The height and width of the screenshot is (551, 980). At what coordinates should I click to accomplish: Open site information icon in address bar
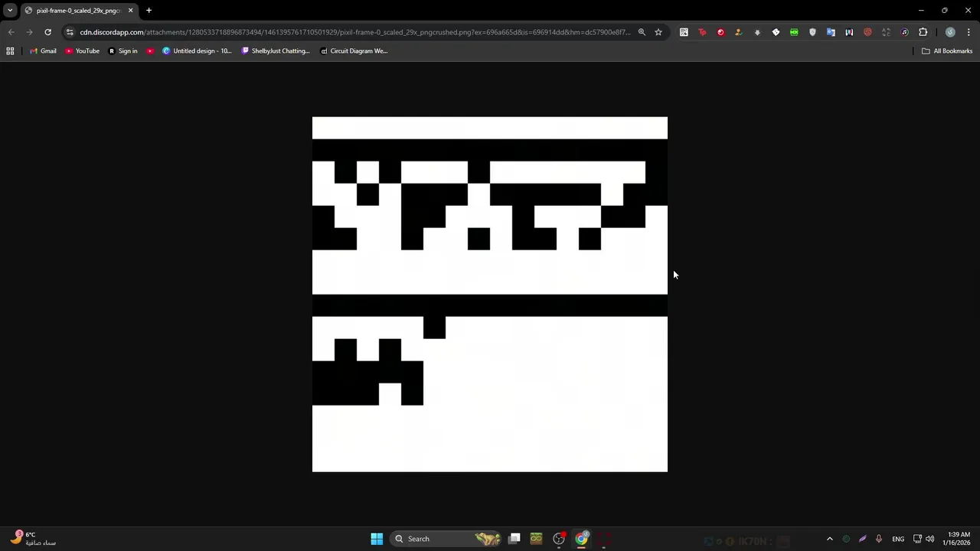pos(70,32)
